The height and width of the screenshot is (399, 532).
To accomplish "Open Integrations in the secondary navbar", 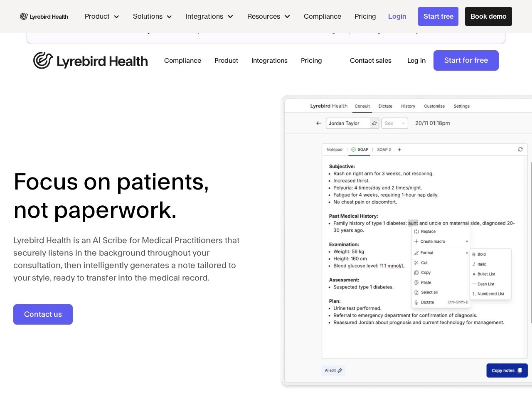I will [269, 61].
